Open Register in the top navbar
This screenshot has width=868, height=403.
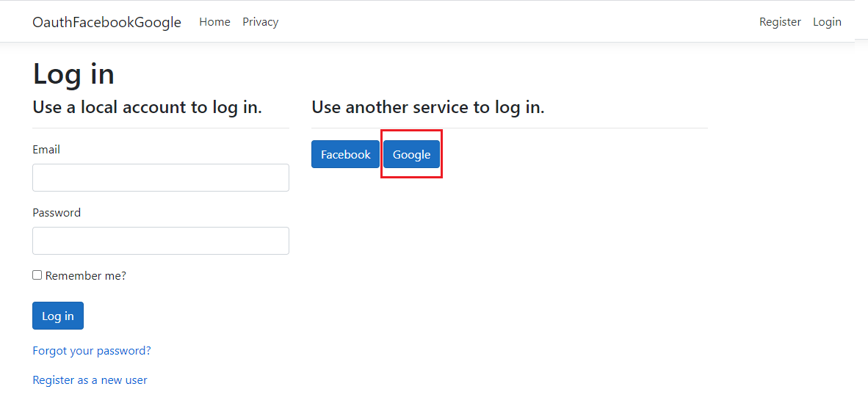[x=779, y=22]
